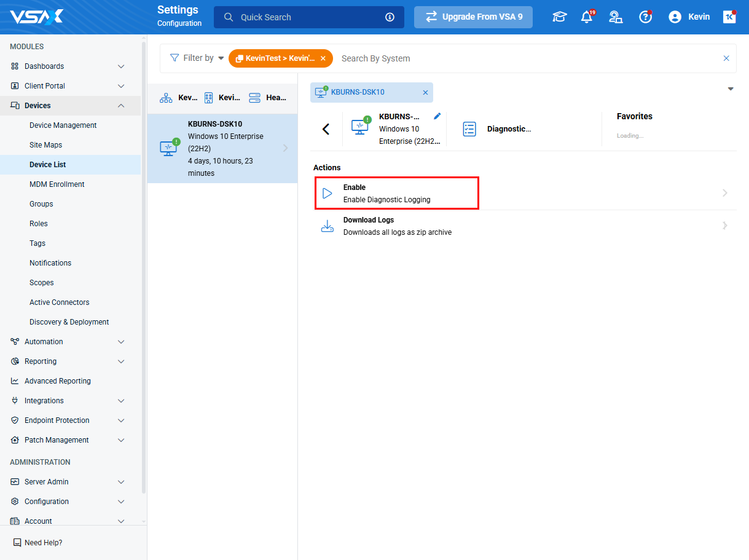
Task: Expand the Automation module
Action: point(121,342)
